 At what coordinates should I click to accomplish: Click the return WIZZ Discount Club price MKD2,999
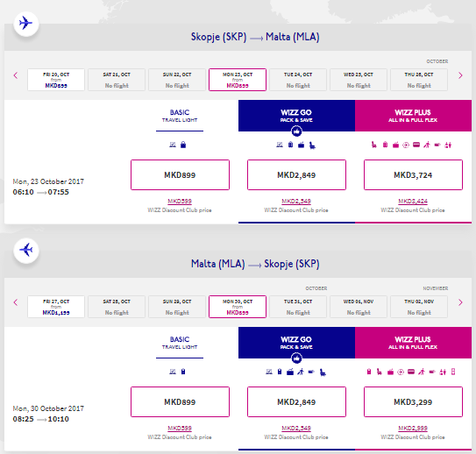[413, 429]
